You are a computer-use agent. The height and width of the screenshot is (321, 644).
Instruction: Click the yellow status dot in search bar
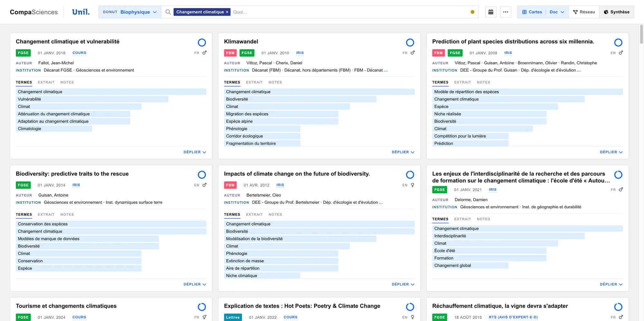click(x=472, y=12)
